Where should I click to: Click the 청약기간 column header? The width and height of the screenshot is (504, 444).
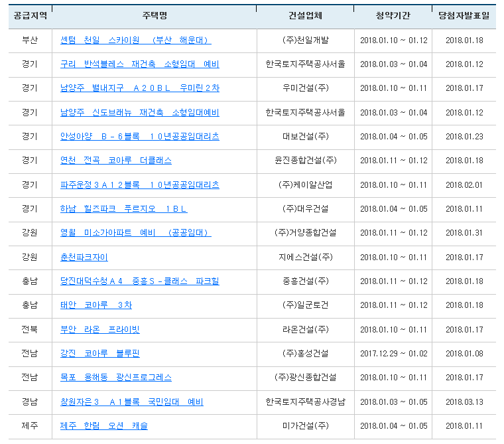pyautogui.click(x=393, y=15)
